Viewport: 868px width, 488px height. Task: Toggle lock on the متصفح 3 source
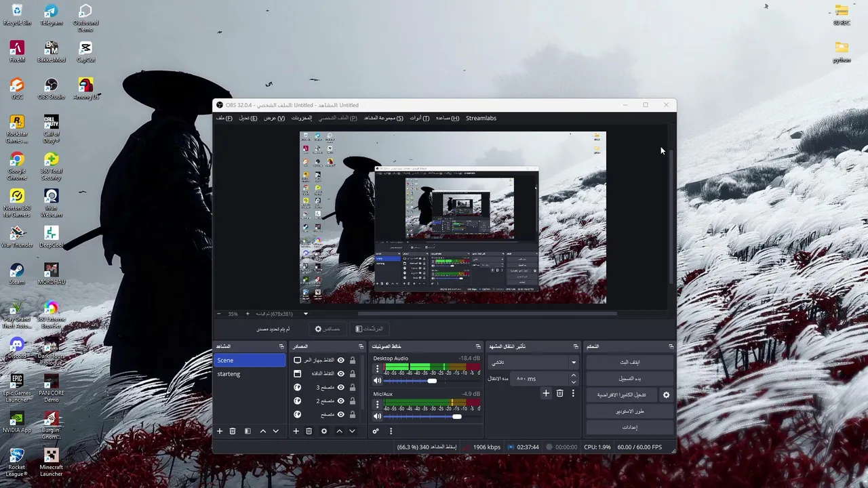pos(352,388)
